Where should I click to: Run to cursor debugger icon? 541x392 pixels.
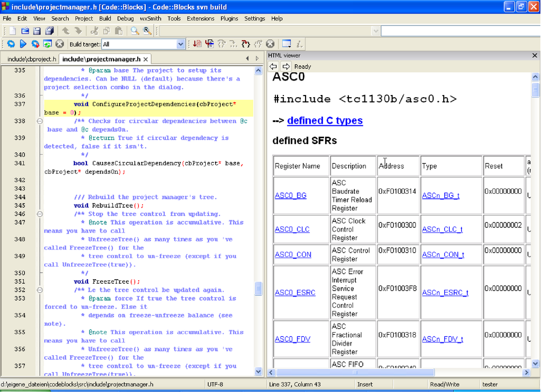point(209,44)
